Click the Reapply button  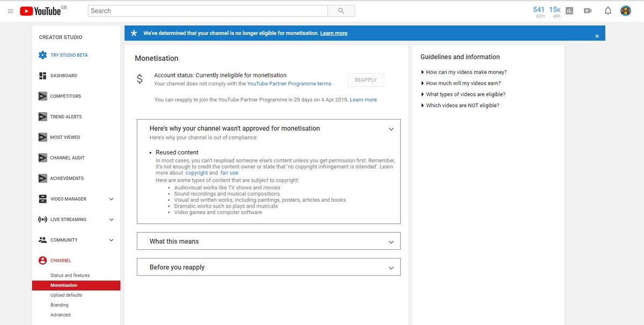[365, 80]
